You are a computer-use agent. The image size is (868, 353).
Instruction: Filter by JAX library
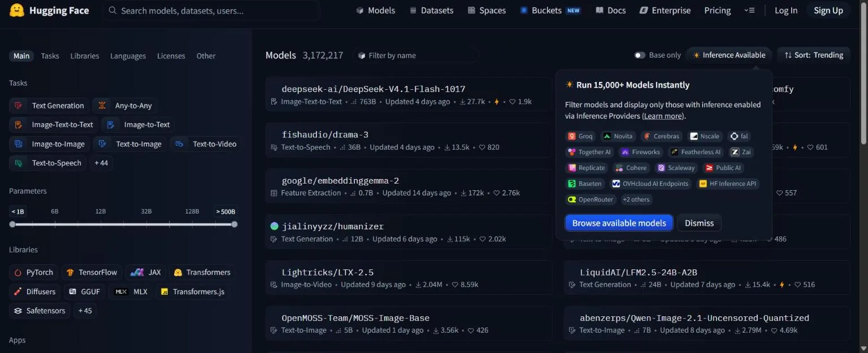pos(146,272)
